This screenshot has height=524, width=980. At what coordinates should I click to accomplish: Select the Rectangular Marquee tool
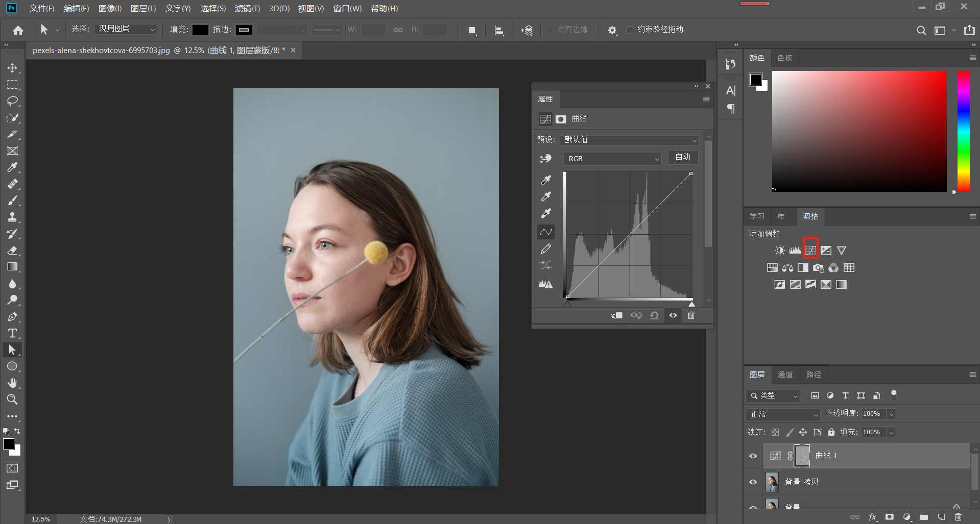click(12, 84)
